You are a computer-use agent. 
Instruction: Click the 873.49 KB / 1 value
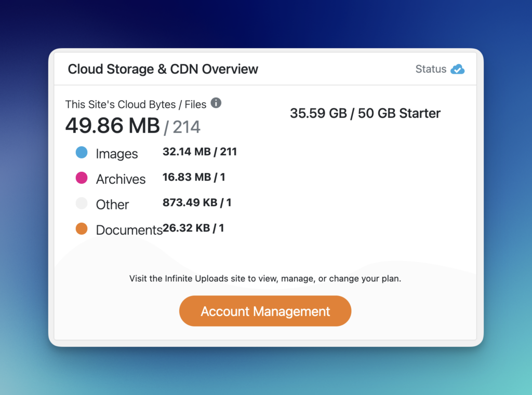point(197,202)
